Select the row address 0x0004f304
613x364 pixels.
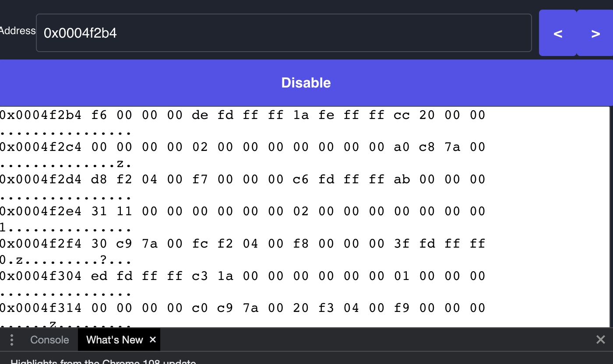(41, 276)
